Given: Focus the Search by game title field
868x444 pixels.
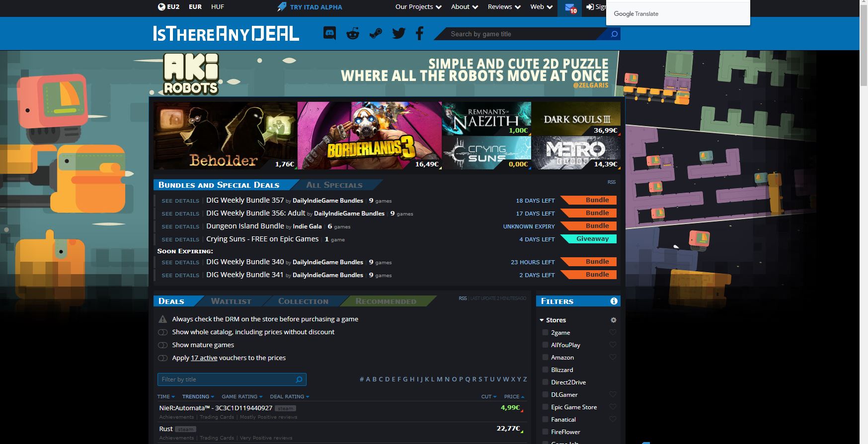Looking at the screenshot, I should (x=522, y=34).
